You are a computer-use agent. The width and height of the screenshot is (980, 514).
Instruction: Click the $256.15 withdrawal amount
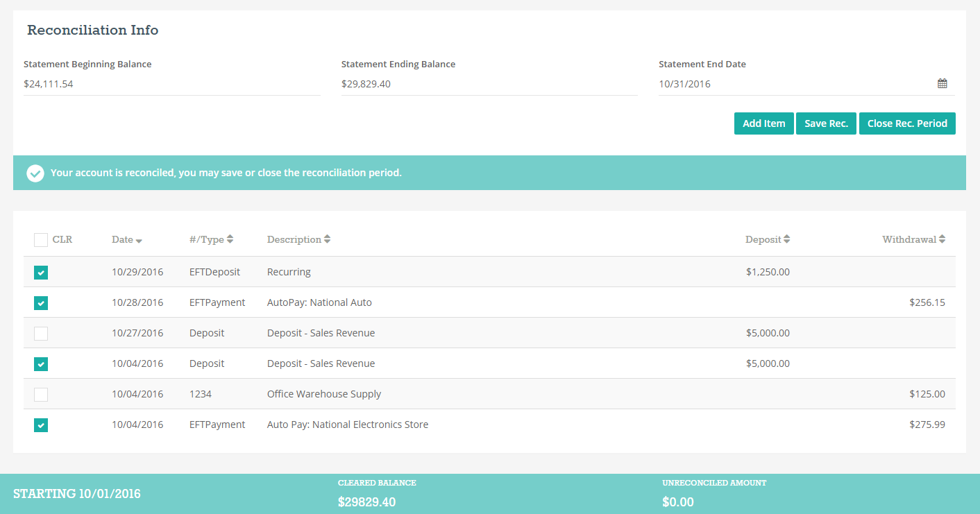click(927, 302)
